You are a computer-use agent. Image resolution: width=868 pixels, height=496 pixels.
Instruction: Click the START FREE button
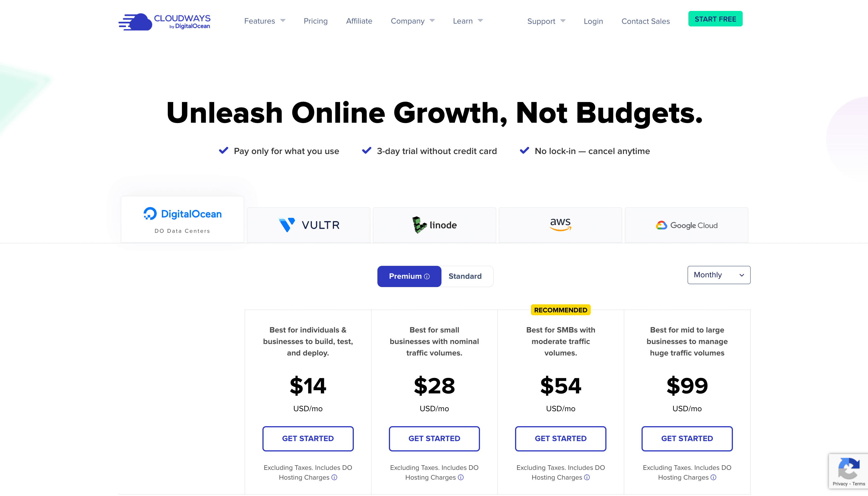coord(715,18)
